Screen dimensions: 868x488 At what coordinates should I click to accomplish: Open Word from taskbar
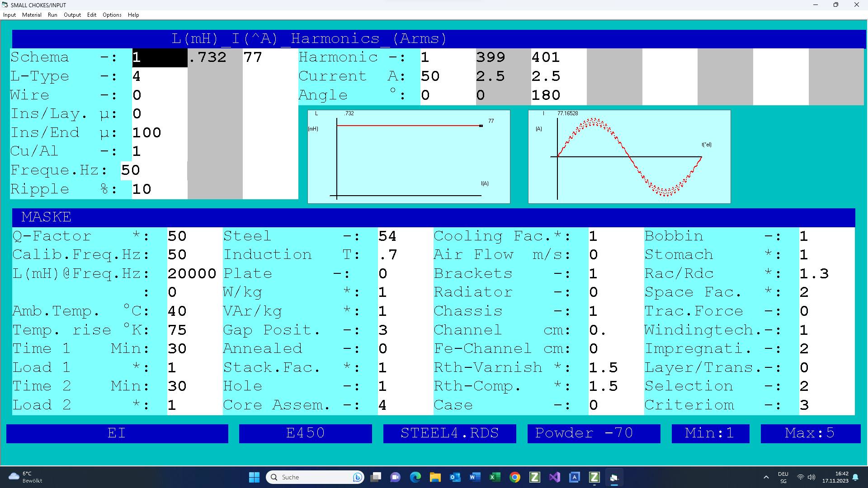(475, 477)
